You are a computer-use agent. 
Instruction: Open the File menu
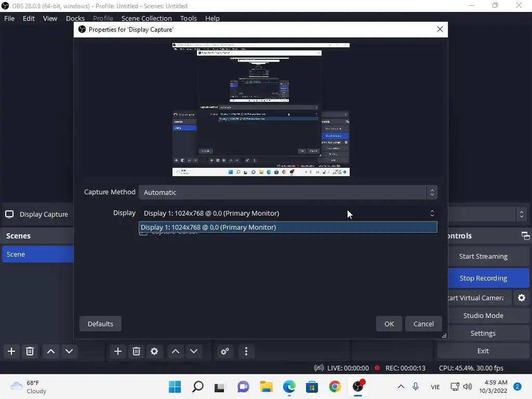point(9,18)
